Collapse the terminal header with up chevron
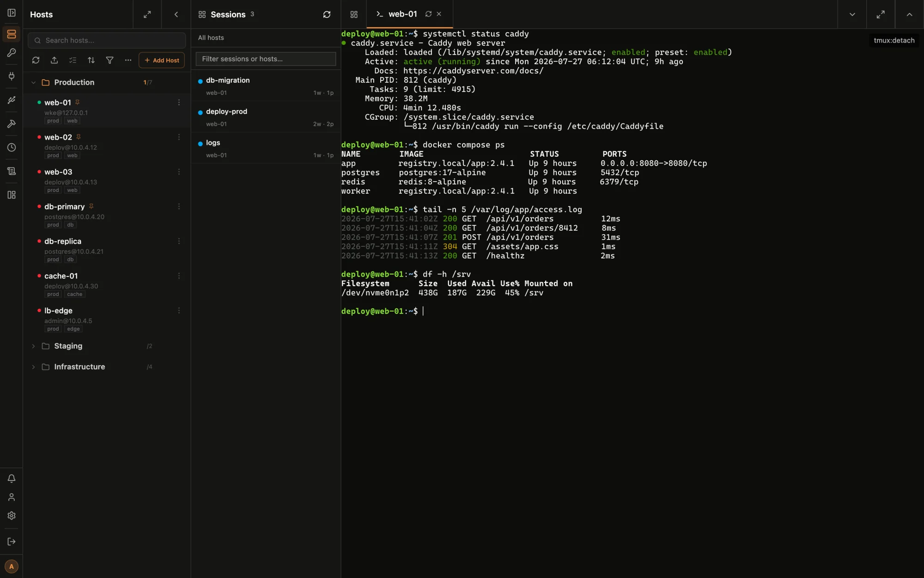This screenshot has width=924, height=578. (x=909, y=14)
